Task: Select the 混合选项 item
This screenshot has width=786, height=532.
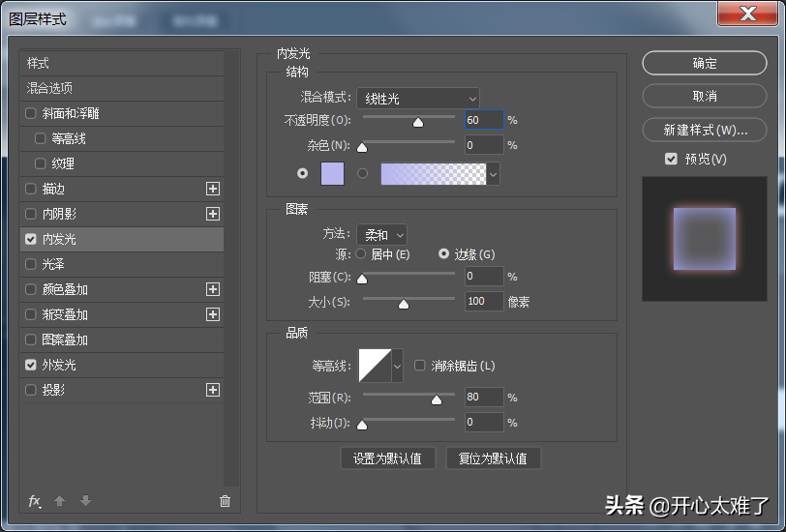Action: (x=122, y=88)
